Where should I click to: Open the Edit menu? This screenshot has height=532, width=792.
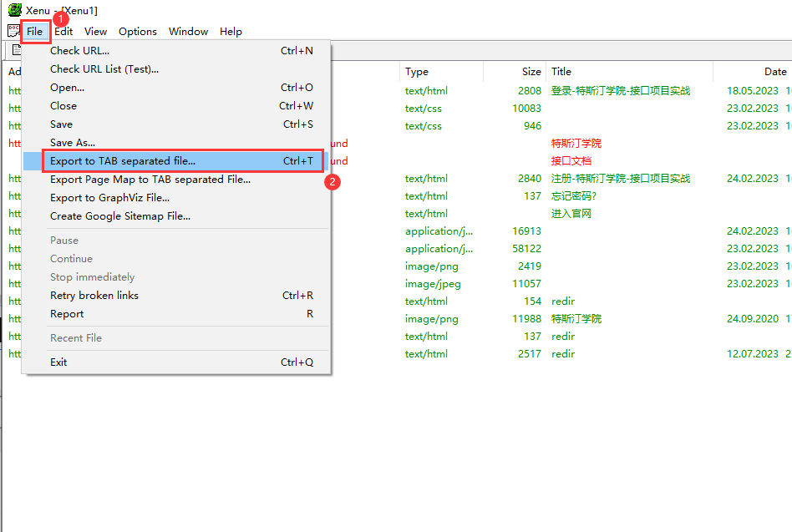tap(63, 31)
